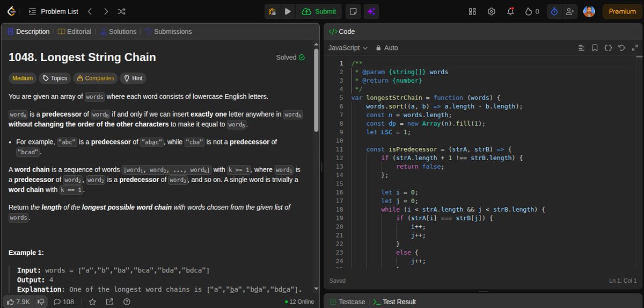Place cursor on words.sort line 6
644x308 pixels.
pos(444,106)
